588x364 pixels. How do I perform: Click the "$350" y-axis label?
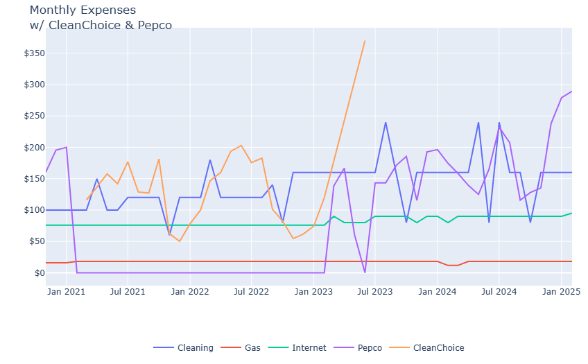33,53
